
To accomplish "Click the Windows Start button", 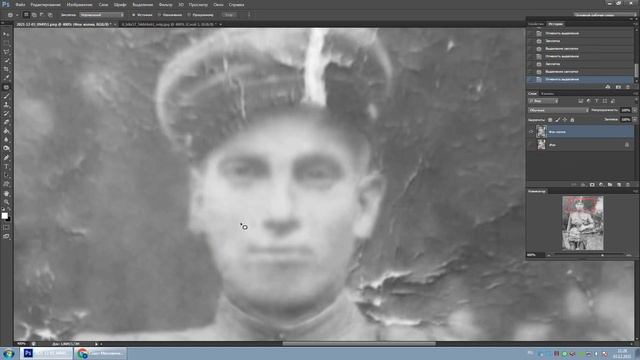I will [9, 353].
